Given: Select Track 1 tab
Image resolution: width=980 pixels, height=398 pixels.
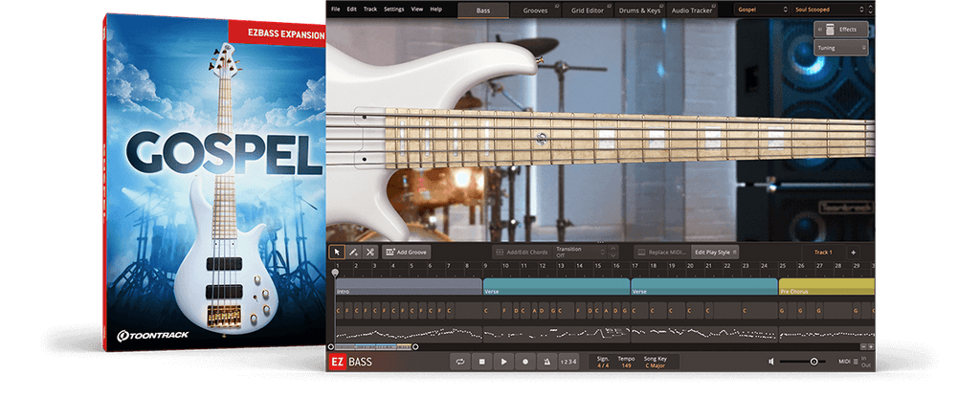Looking at the screenshot, I should [823, 253].
